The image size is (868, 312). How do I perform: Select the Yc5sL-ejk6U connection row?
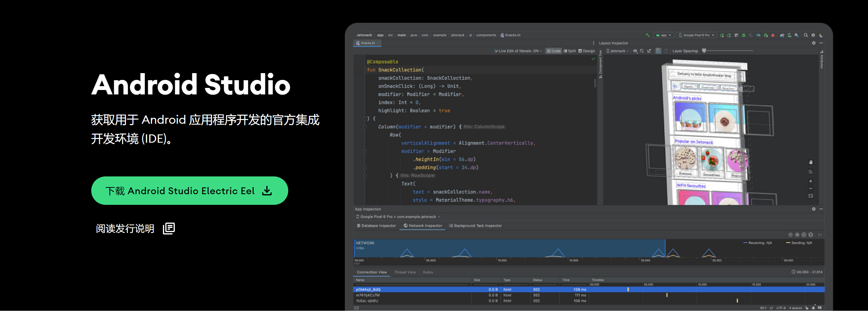coord(589,301)
